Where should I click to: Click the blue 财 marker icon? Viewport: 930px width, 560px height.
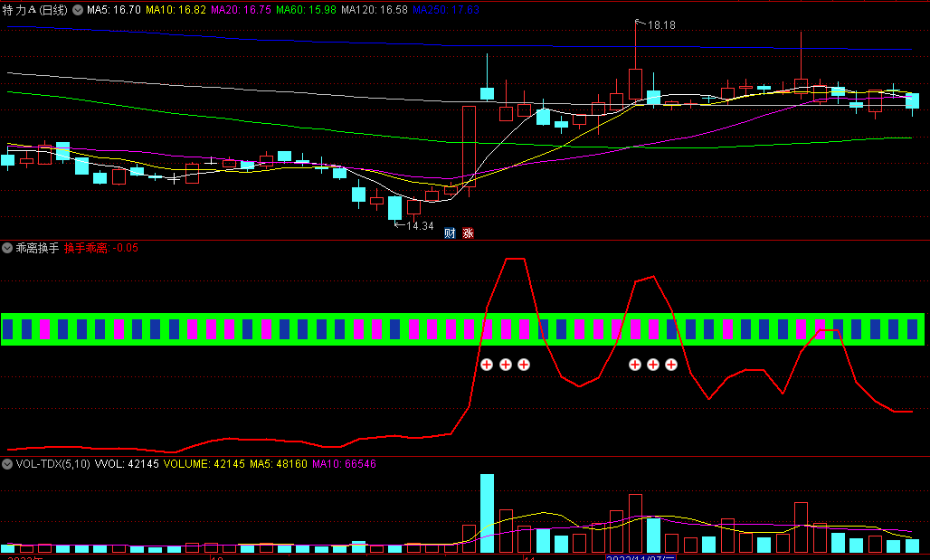pyautogui.click(x=451, y=233)
